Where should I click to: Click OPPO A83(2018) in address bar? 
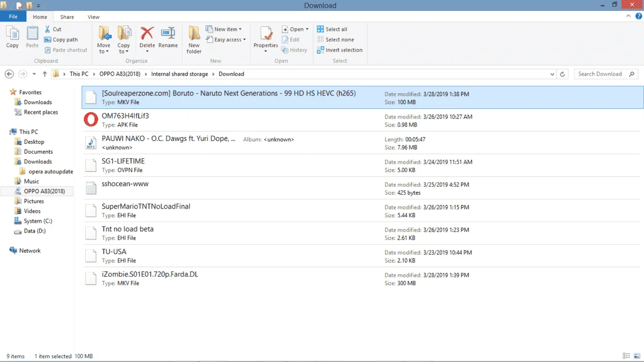[121, 74]
